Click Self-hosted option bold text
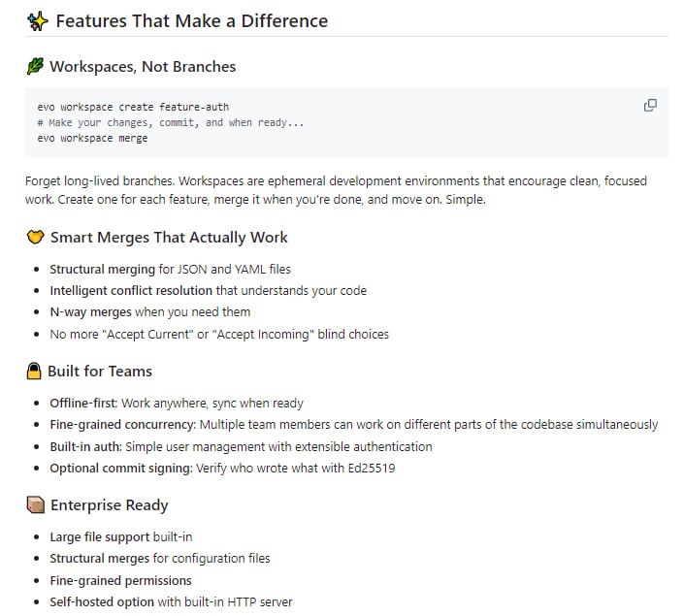 point(102,601)
